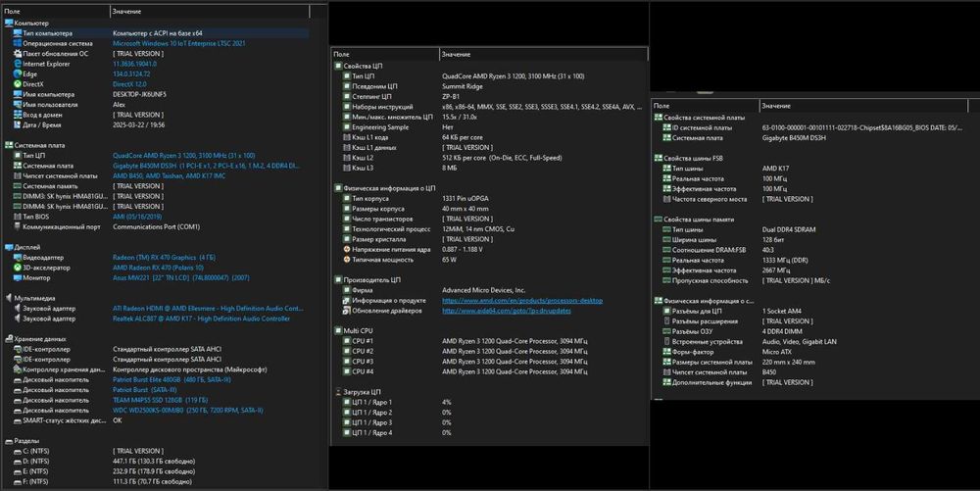Image resolution: width=980 pixels, height=491 pixels.
Task: Select the DESKTOP-JK6UNF5 computer name value
Action: point(139,94)
